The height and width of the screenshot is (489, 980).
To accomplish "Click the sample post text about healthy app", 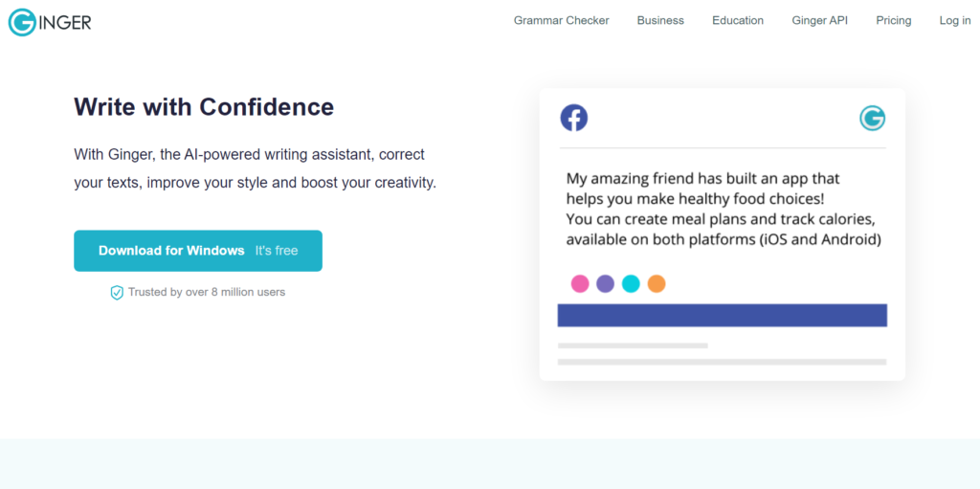I will click(724, 209).
